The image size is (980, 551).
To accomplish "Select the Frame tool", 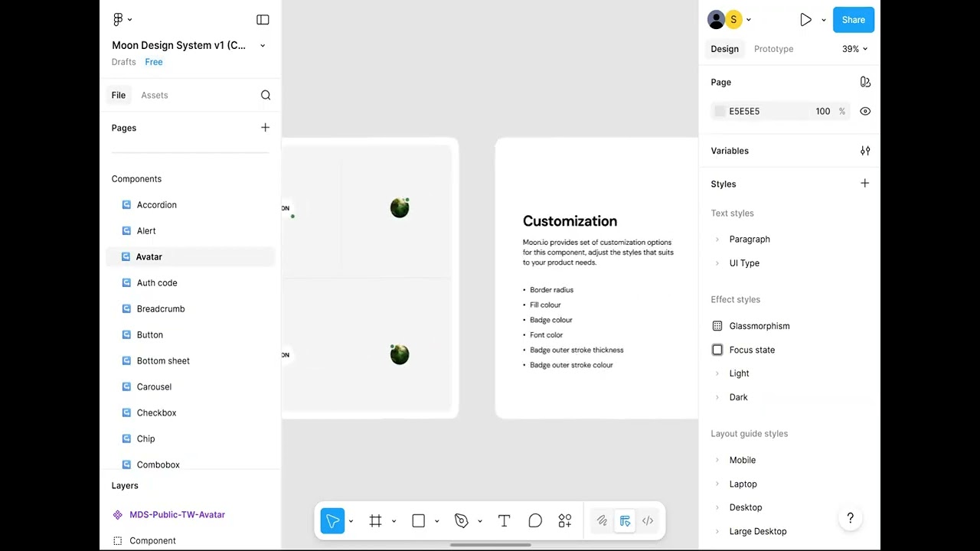I will [x=375, y=521].
